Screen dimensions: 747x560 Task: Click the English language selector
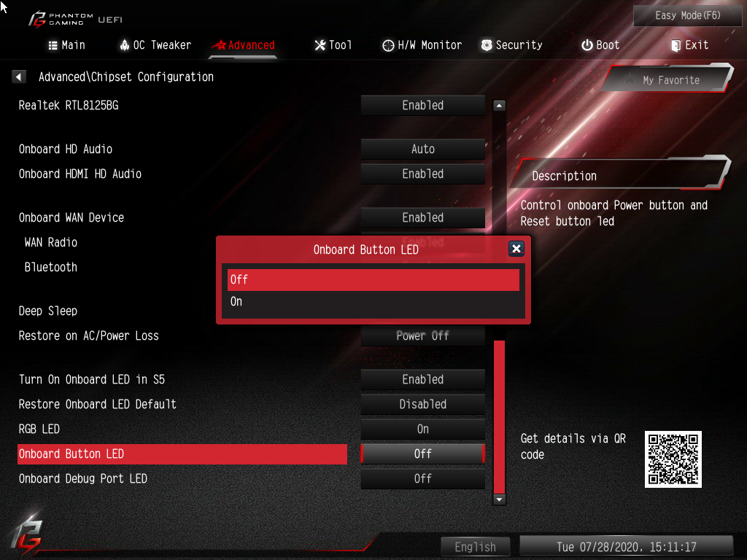coord(475,547)
